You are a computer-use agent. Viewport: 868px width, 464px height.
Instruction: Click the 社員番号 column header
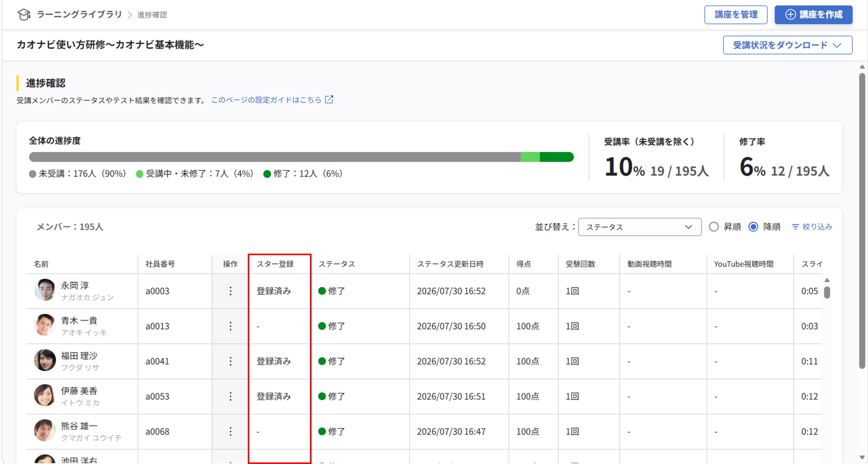160,264
